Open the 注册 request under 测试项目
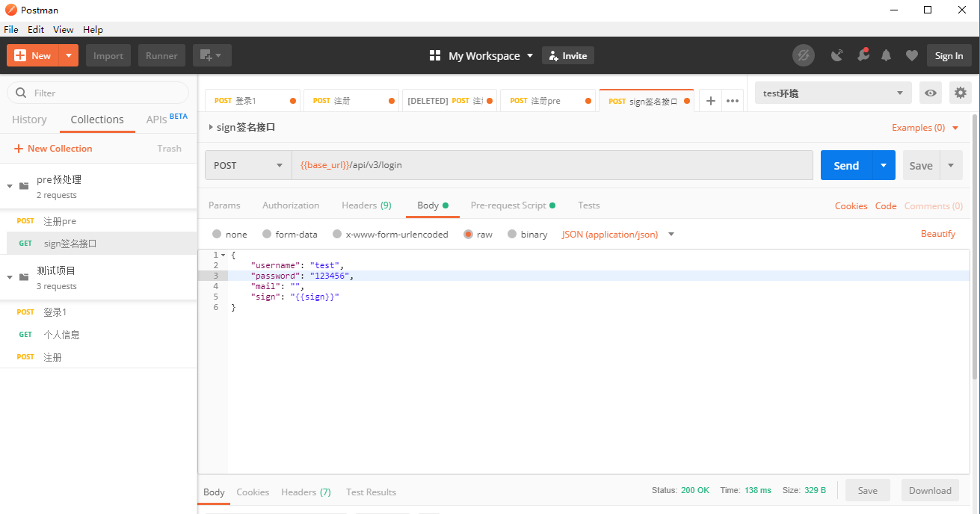This screenshot has width=980, height=514. point(98,357)
